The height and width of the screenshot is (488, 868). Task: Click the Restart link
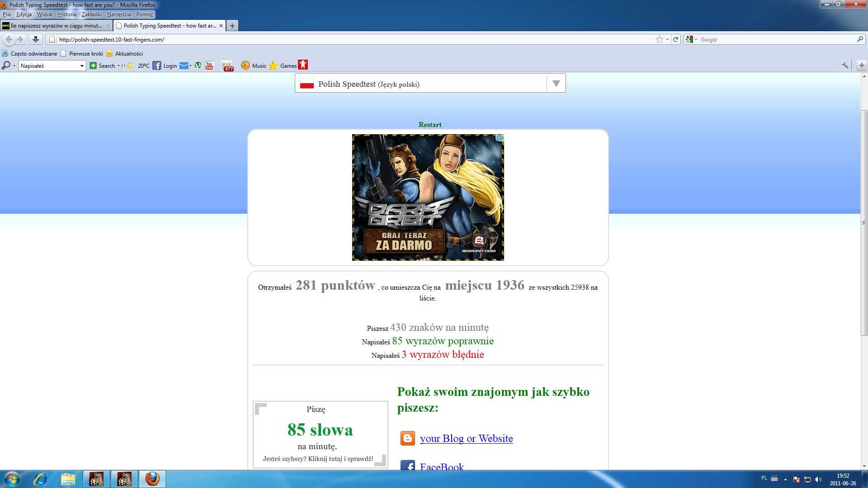(x=430, y=125)
